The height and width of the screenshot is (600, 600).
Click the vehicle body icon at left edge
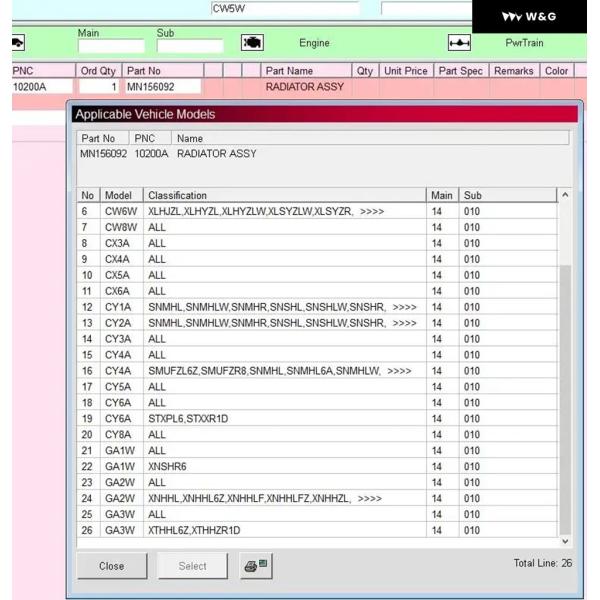18,42
